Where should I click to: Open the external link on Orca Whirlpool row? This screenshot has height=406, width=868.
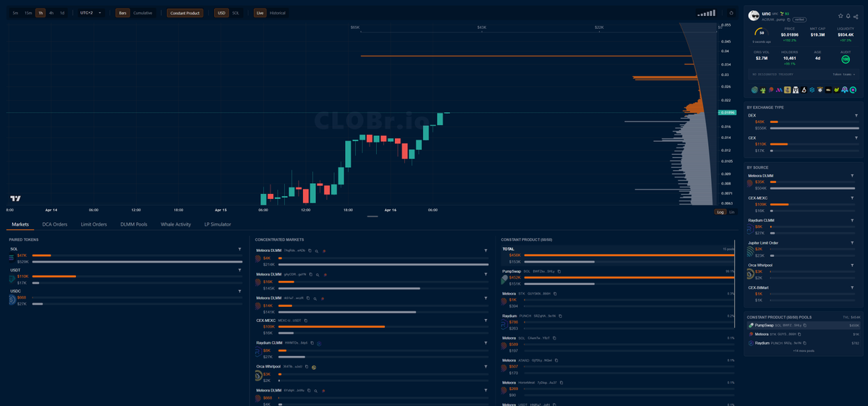[314, 367]
